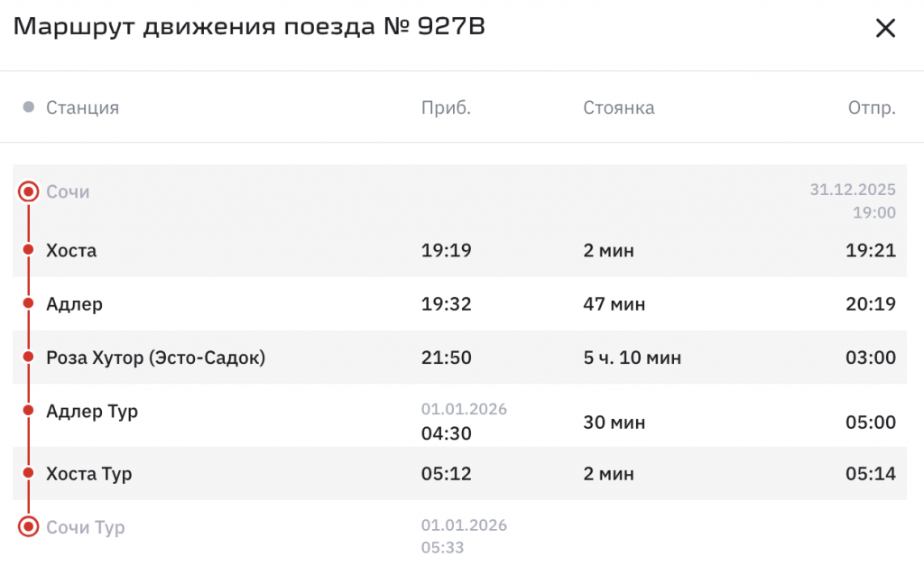Click the Сочи origin station marker
The height and width of the screenshot is (576, 924).
[28, 191]
